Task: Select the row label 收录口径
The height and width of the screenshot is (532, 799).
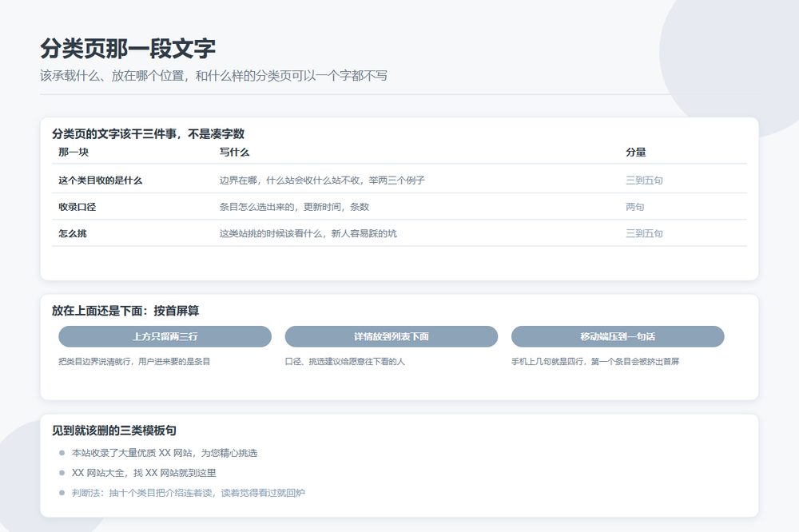Action: click(x=77, y=207)
